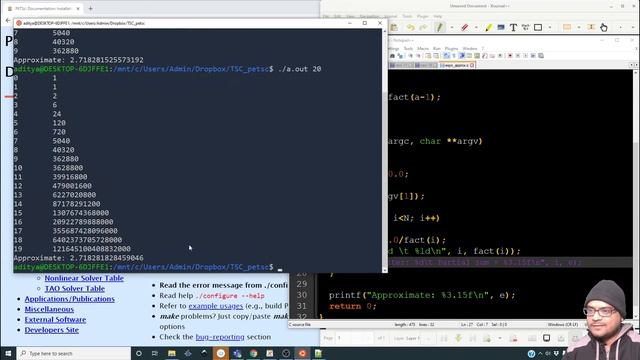640x360 pixels.
Task: Open Window menu in Notepad++
Action: tap(470, 49)
